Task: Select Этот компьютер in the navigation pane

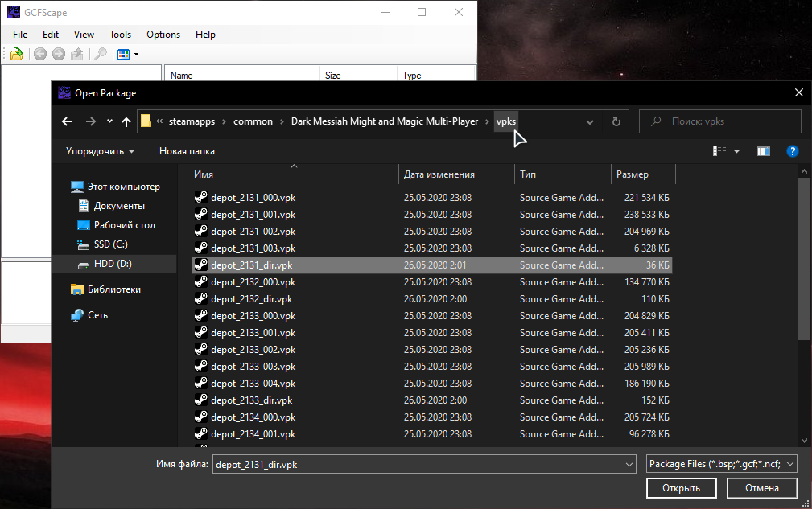Action: tap(115, 187)
